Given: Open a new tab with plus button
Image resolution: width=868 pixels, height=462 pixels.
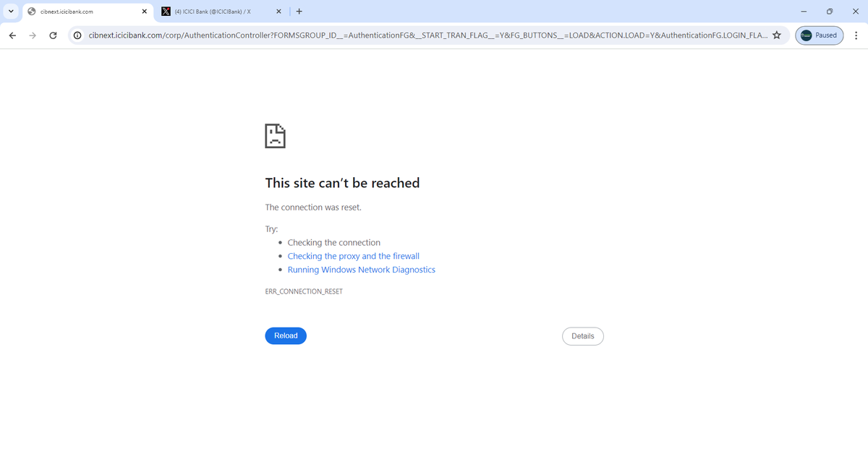Looking at the screenshot, I should pos(299,12).
